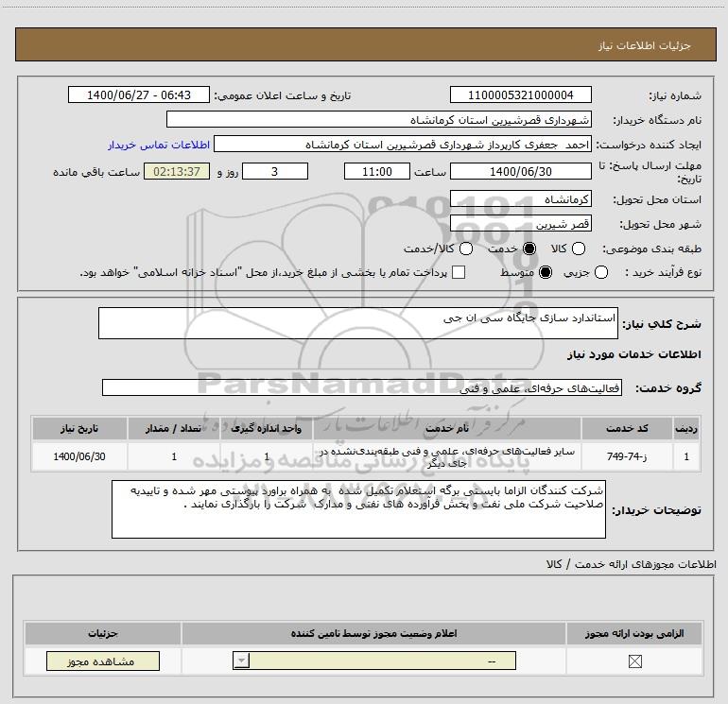Click the service group field فعالیت‌های حرفه‌ای

pyautogui.click(x=362, y=387)
